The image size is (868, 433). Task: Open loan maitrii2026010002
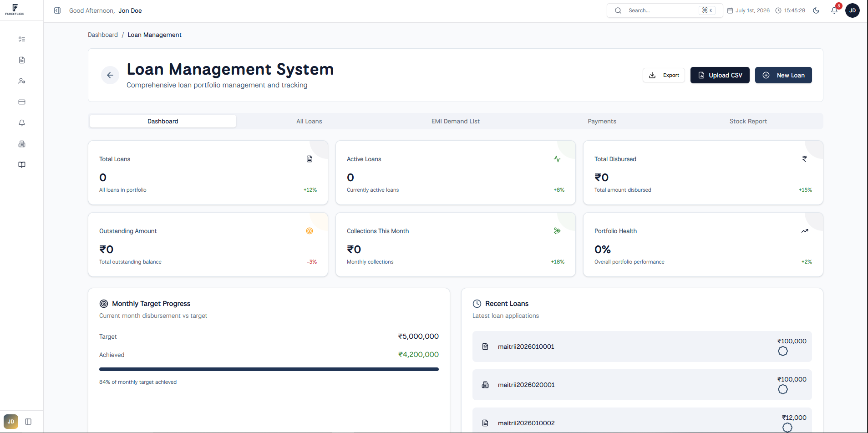[x=642, y=420]
